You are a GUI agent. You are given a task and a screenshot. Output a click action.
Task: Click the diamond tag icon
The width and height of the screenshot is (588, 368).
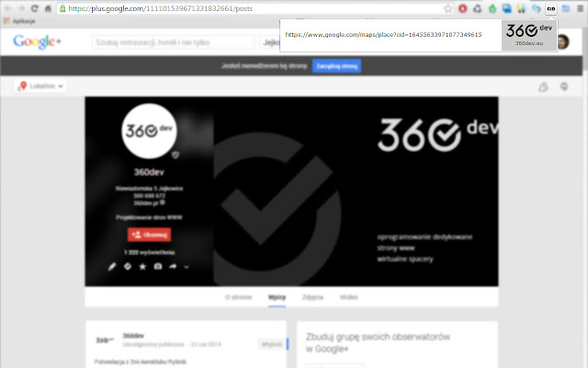(x=128, y=266)
